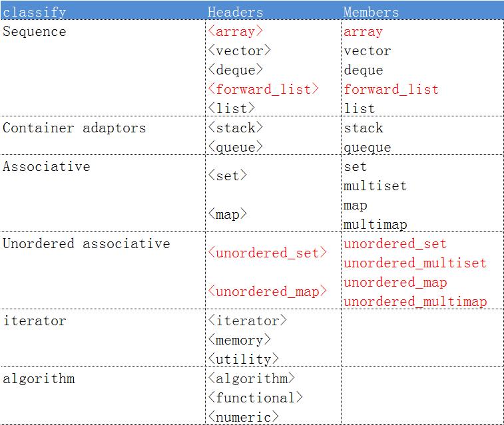Click the "multimap" member in Associative row
Viewport: 504px width, 425px height.
click(x=375, y=224)
